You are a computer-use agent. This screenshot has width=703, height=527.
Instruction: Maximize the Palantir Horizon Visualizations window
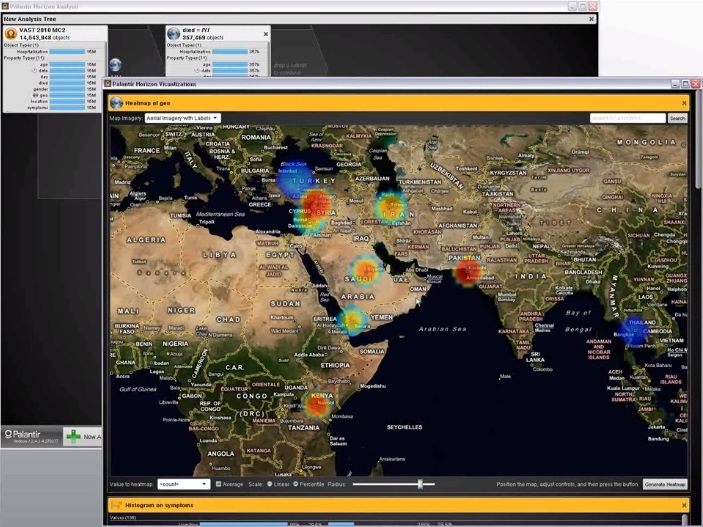tap(686, 84)
